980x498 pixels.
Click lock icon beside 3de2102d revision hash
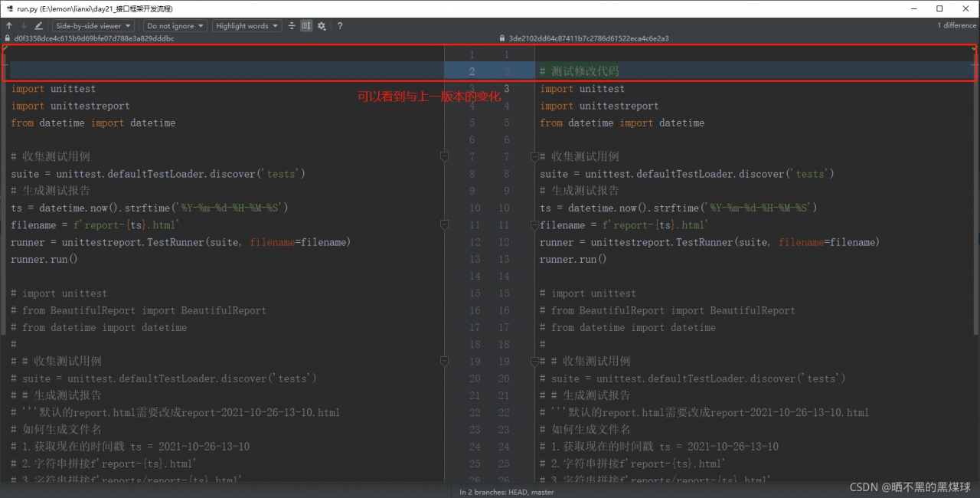502,38
